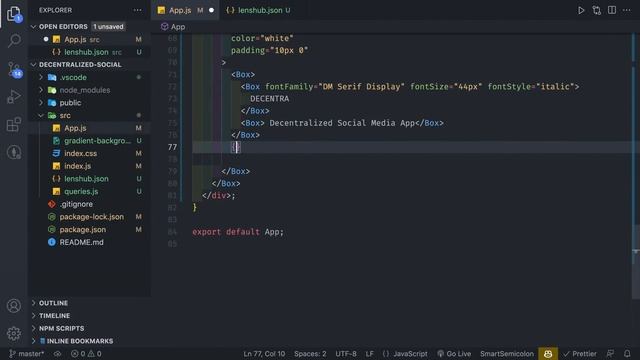
Task: Open lenshub.json in src folder
Action: pos(89,179)
